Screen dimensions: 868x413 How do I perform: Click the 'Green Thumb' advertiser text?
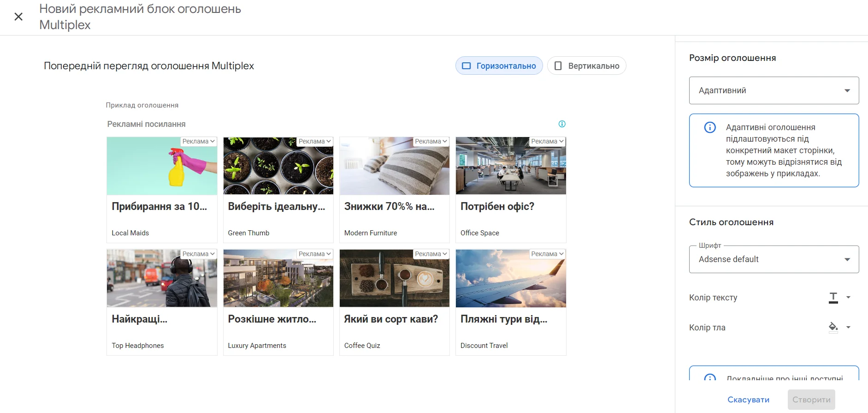click(x=248, y=233)
